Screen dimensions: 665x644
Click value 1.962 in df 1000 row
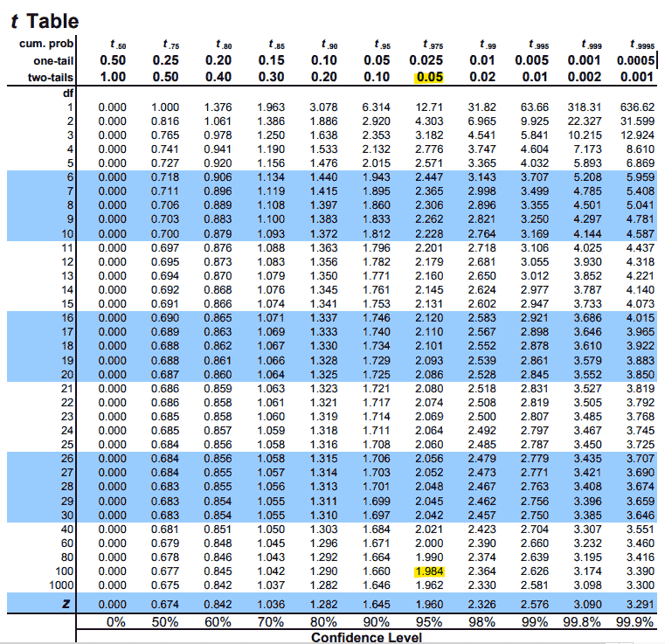click(x=429, y=585)
